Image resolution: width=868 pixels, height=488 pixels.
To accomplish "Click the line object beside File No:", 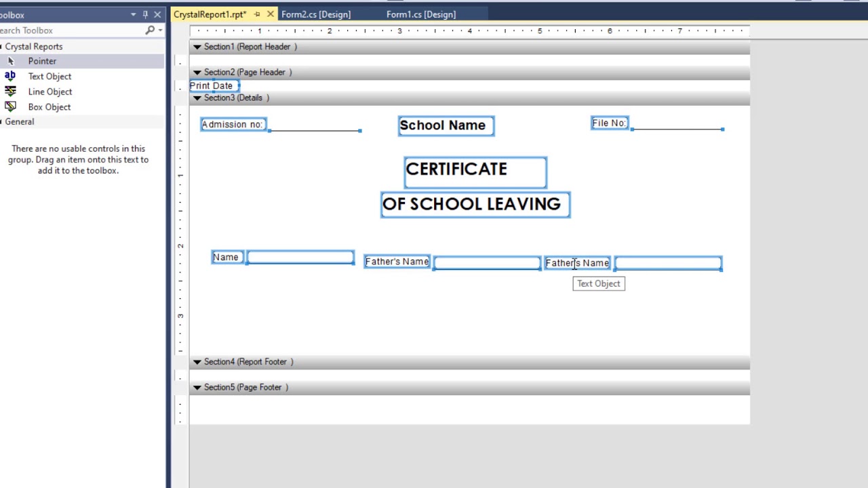I will tap(677, 129).
